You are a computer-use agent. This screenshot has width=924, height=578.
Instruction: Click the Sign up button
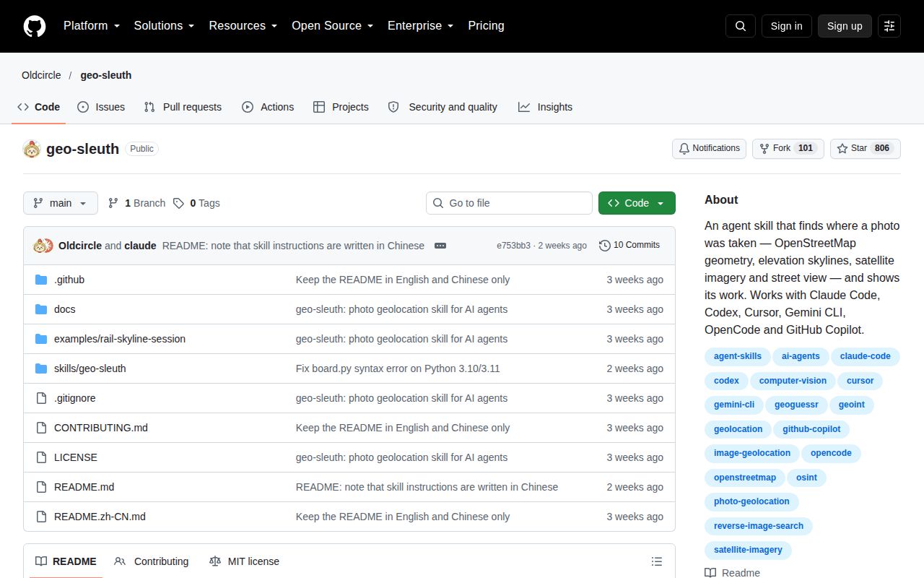[845, 26]
